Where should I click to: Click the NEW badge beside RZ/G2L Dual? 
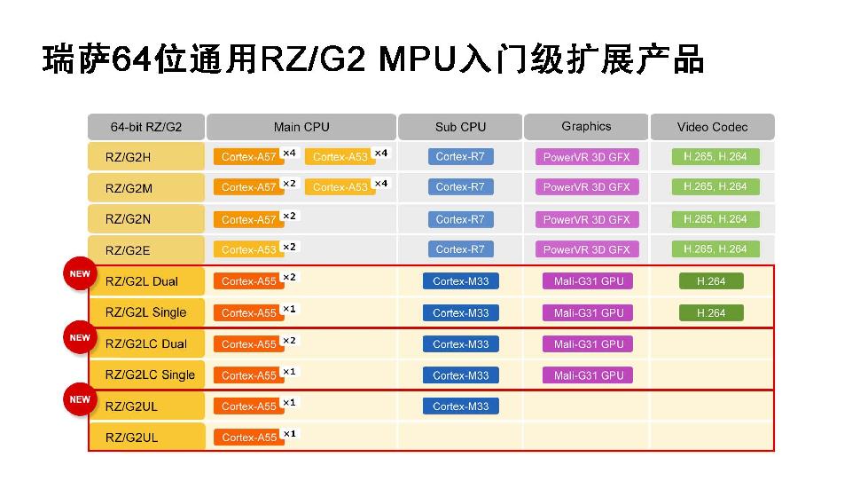pyautogui.click(x=80, y=274)
